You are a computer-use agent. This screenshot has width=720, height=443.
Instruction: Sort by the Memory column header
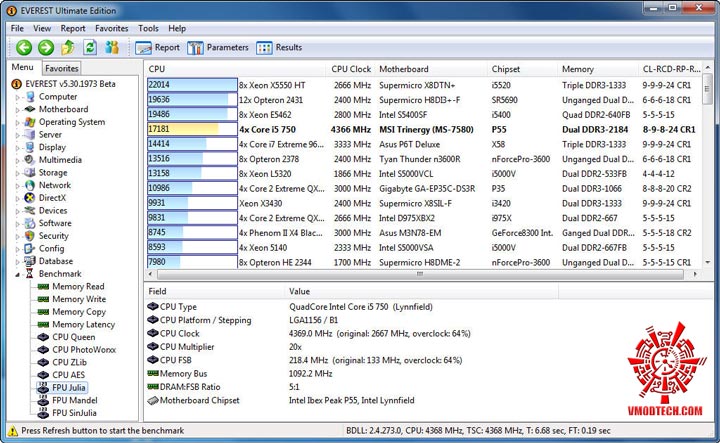click(597, 69)
